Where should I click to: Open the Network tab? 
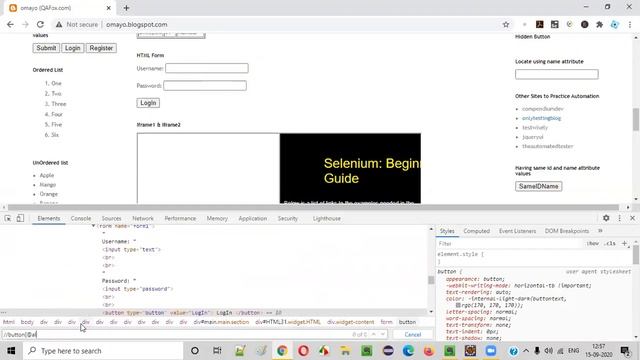click(x=143, y=218)
